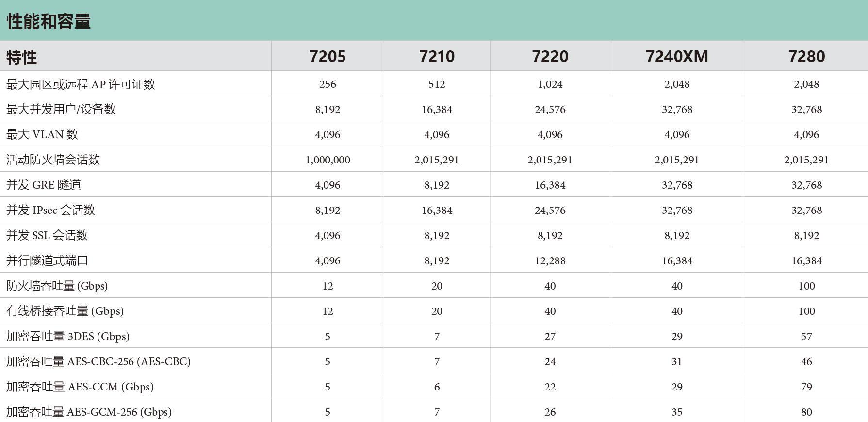
Task: Click 16,384 tunneled ports for 7240XM
Action: point(677,261)
